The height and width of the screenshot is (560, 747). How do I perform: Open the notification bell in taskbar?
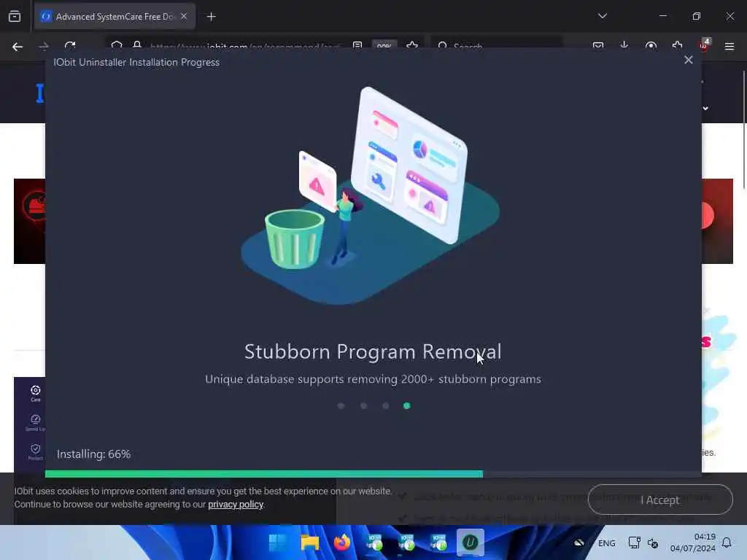[x=727, y=542]
